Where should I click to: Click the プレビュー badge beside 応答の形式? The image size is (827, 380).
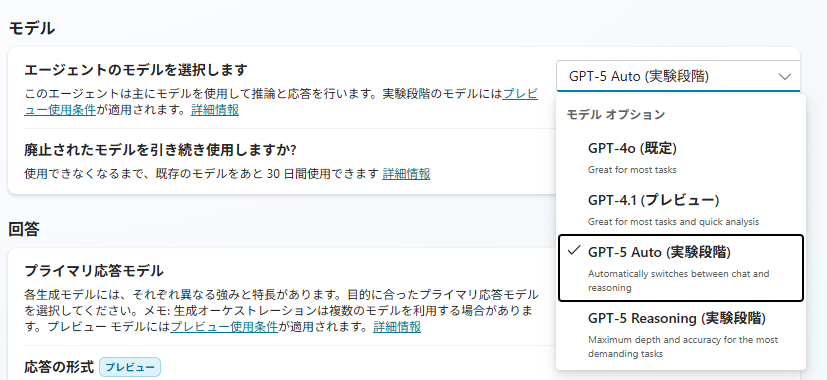point(130,367)
